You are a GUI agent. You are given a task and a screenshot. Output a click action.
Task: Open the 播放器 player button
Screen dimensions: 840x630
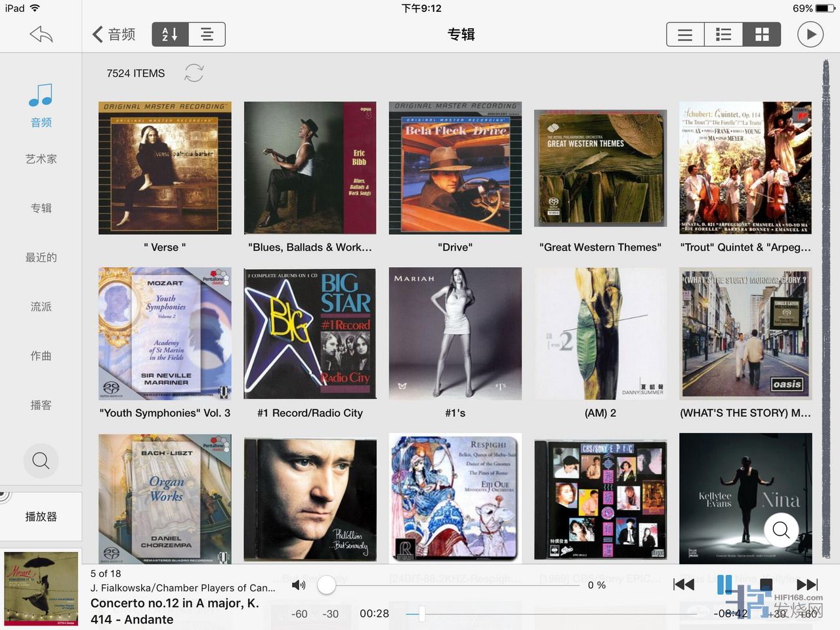41,516
